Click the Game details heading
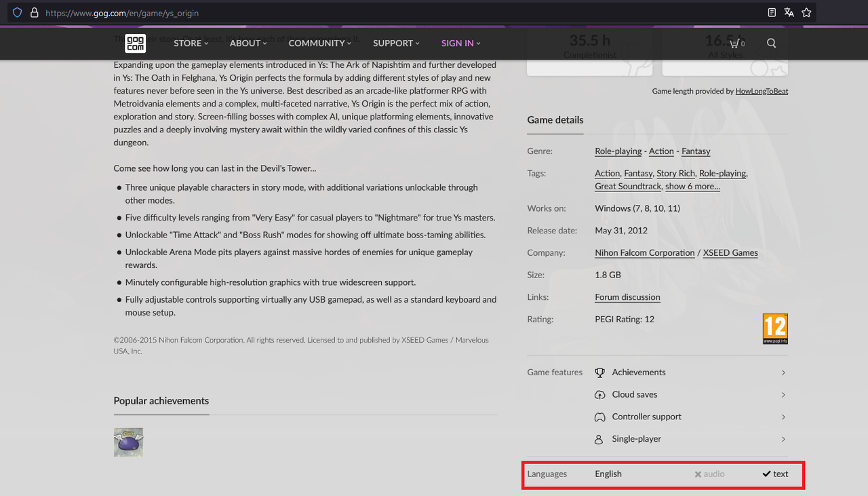The height and width of the screenshot is (496, 868). pyautogui.click(x=555, y=120)
